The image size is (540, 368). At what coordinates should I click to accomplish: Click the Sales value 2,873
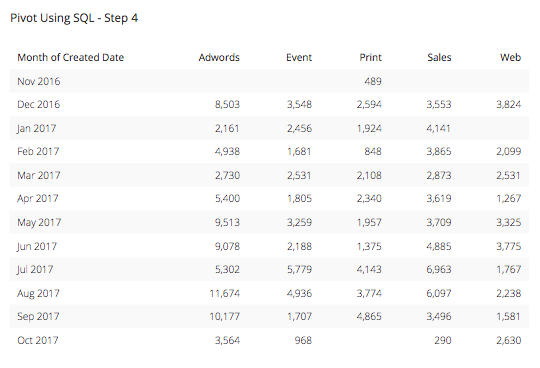pyautogui.click(x=439, y=175)
